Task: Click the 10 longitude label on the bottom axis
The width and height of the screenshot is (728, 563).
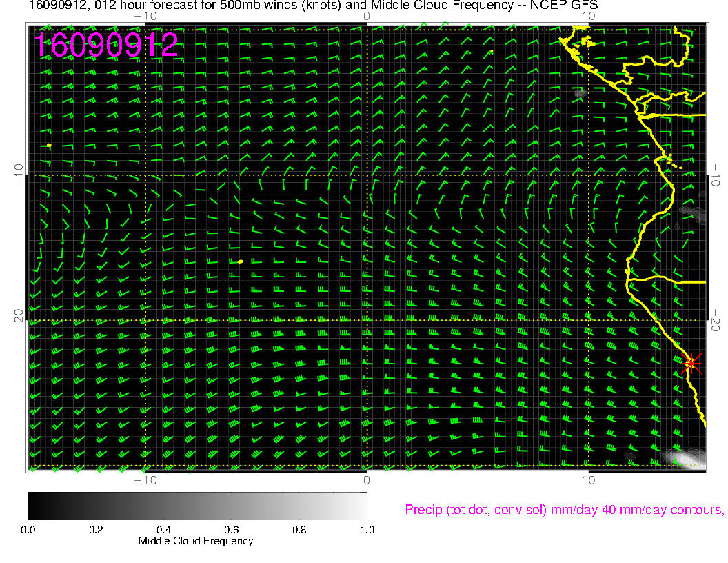Action: 587,480
